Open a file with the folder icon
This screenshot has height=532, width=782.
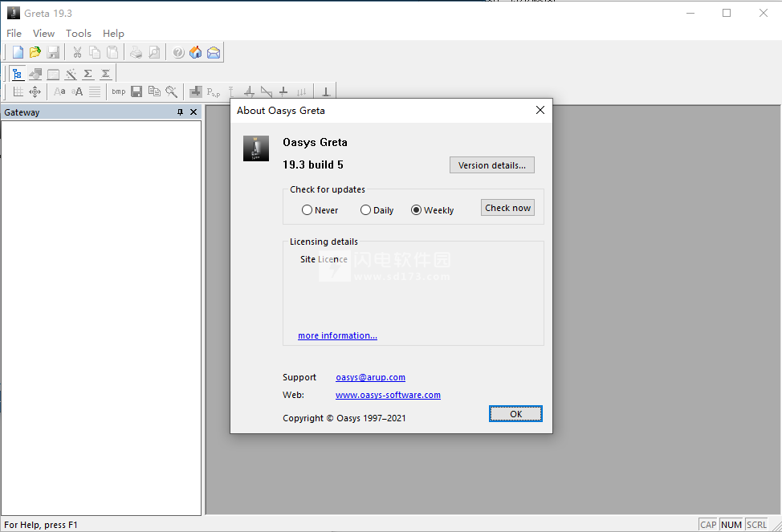coord(35,52)
